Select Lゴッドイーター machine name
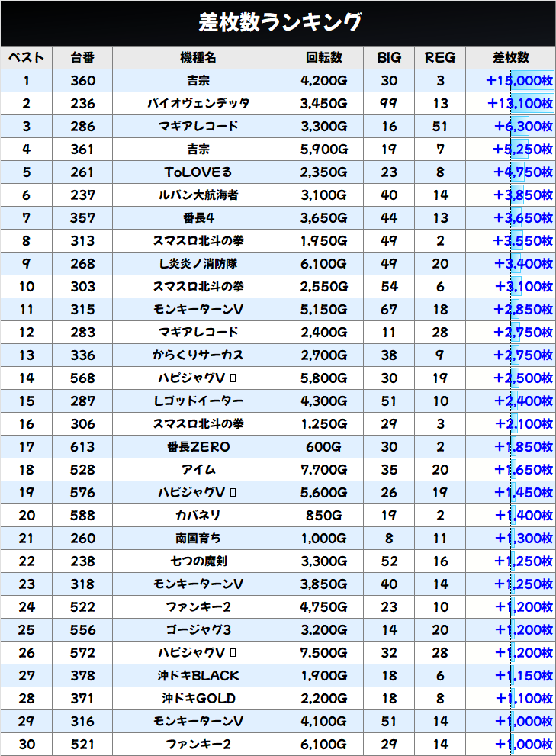The image size is (556, 756). 198,401
